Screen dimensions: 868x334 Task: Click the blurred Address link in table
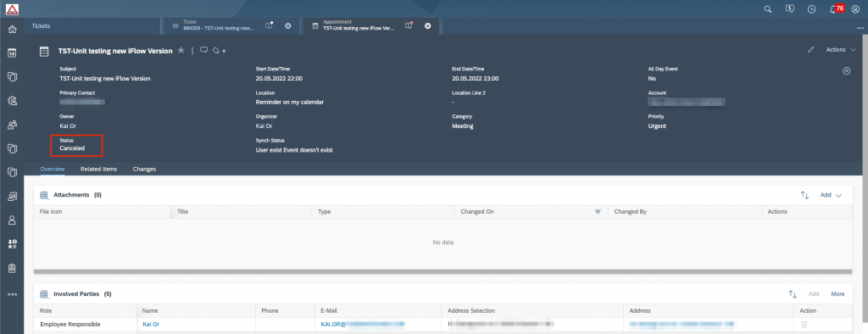click(682, 324)
